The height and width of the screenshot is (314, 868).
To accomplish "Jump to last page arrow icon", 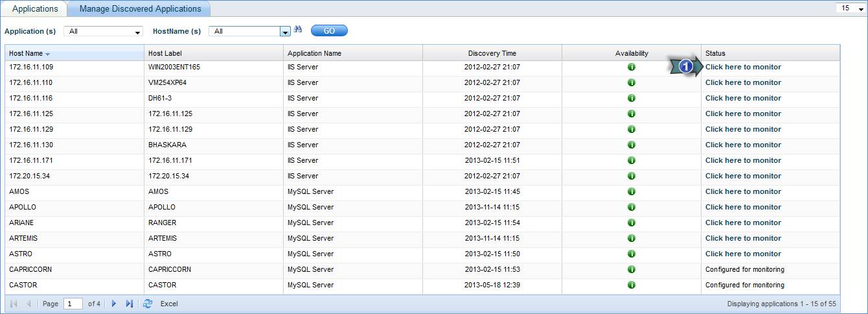I will pyautogui.click(x=130, y=304).
